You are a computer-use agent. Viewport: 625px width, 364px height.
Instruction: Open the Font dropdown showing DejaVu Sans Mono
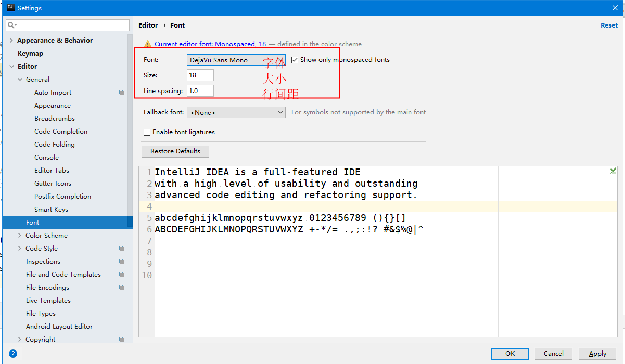pos(236,60)
